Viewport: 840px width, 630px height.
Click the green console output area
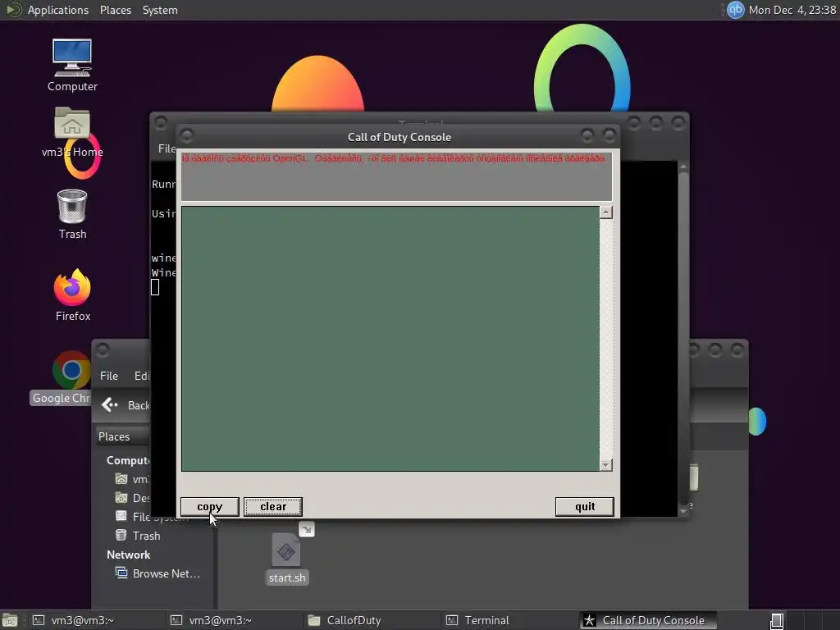click(x=390, y=339)
